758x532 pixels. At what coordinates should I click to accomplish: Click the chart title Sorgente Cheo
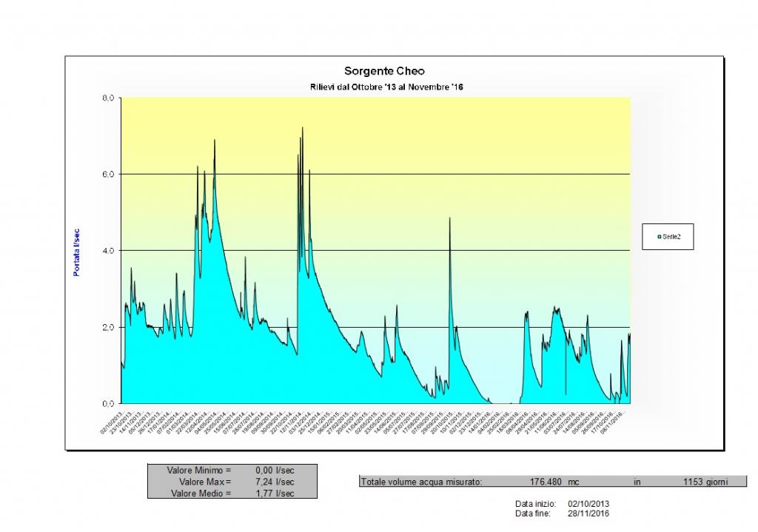coord(384,72)
